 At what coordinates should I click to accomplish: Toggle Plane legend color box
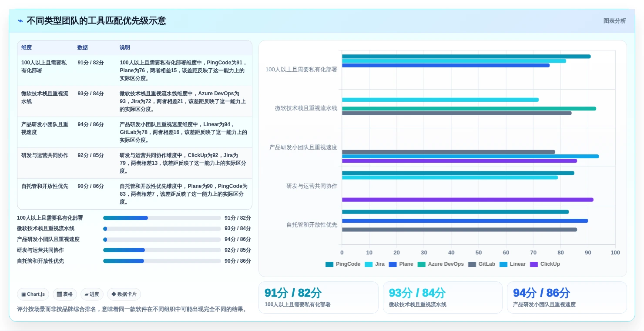(x=392, y=264)
